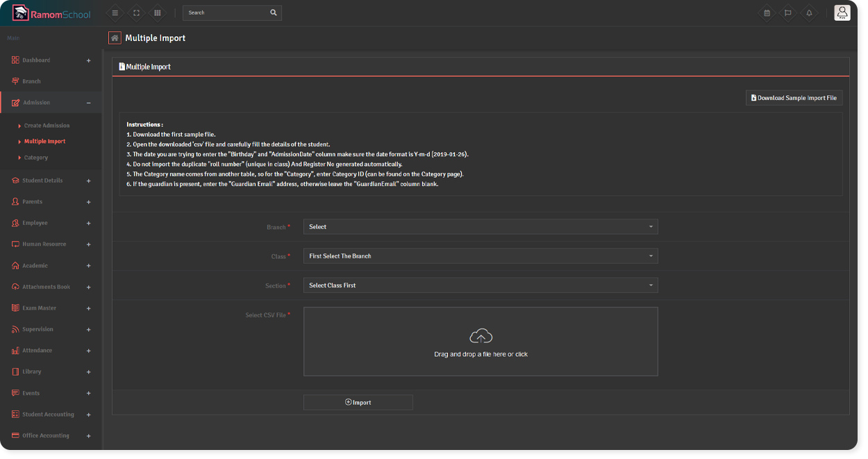
Task: Open the Section dropdown
Action: click(480, 285)
